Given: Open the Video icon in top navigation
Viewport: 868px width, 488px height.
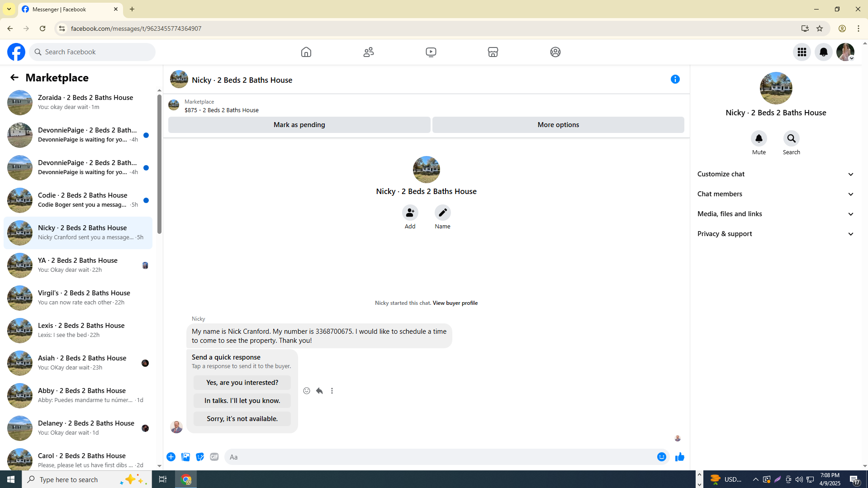Looking at the screenshot, I should point(431,52).
